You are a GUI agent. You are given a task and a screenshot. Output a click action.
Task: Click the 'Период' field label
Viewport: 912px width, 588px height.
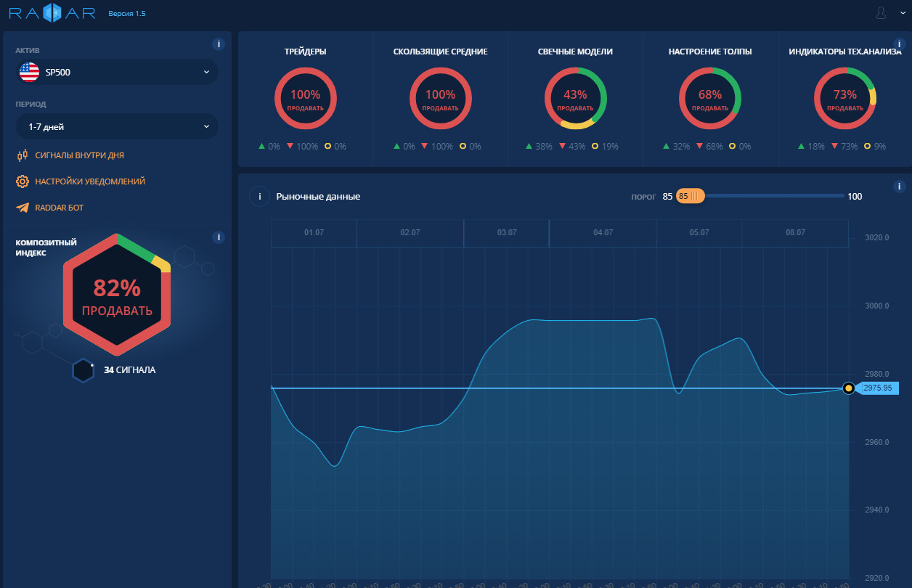30,104
